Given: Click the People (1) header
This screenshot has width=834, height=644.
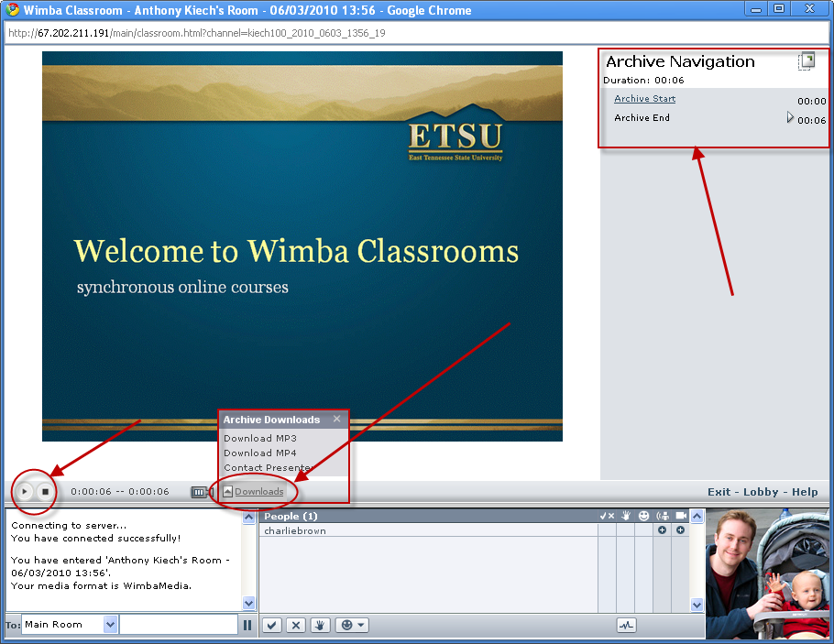Looking at the screenshot, I should click(291, 516).
